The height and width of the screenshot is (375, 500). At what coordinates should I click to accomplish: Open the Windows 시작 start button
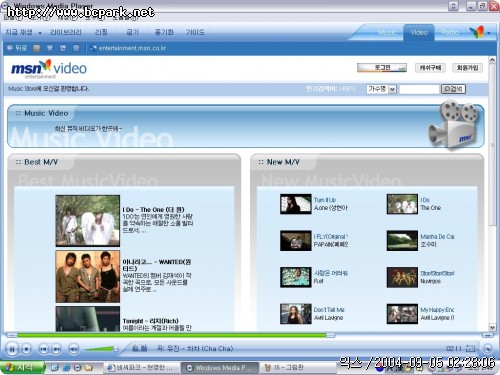coord(22,367)
